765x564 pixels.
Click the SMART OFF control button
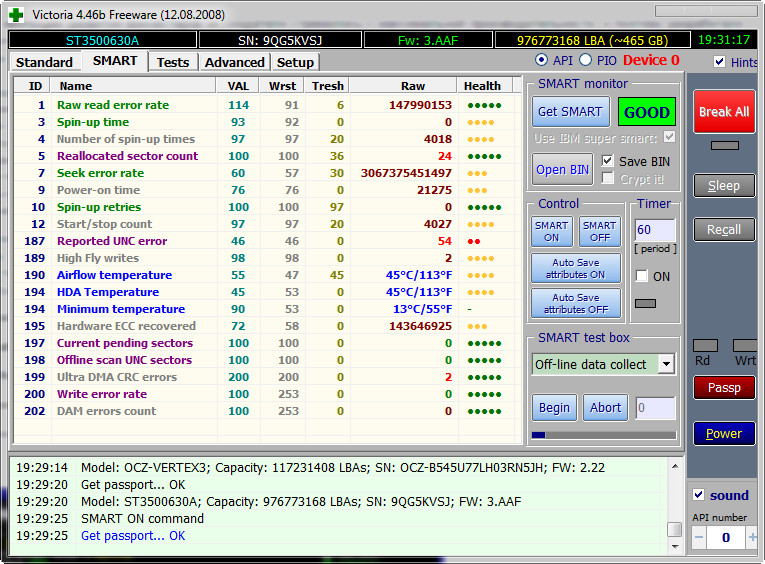pyautogui.click(x=599, y=231)
